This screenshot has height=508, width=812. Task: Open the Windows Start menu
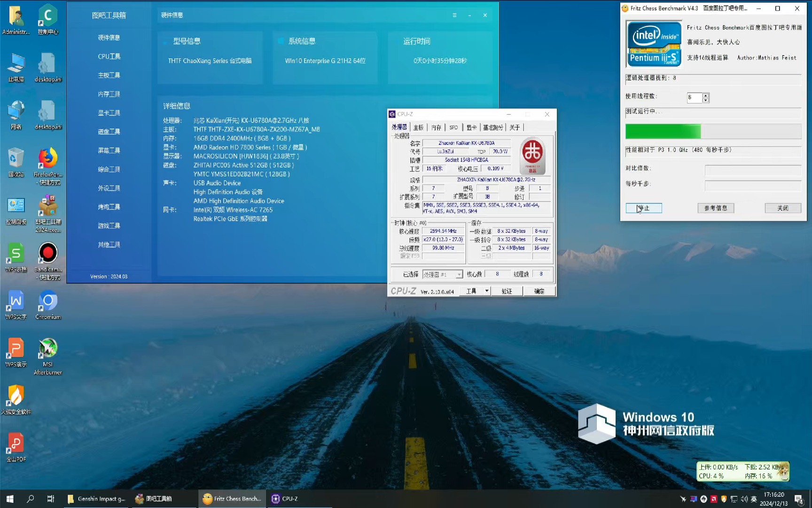[x=10, y=499]
